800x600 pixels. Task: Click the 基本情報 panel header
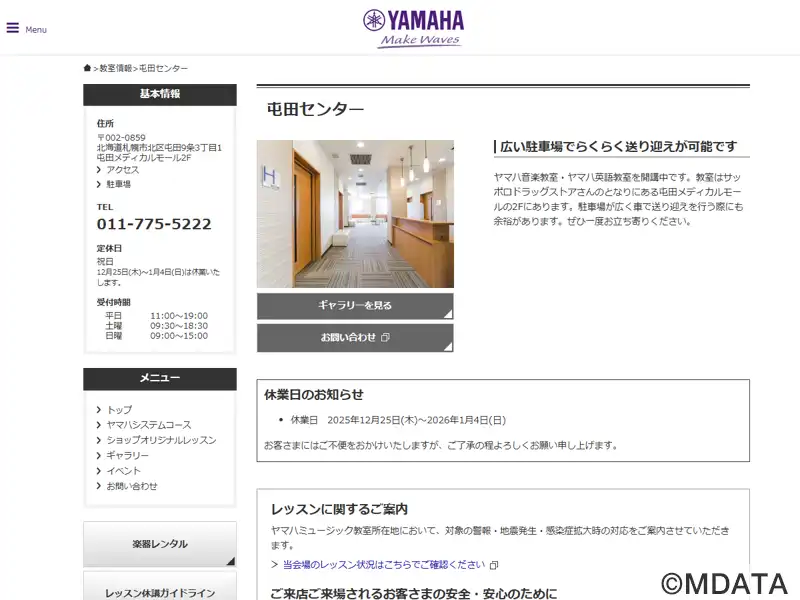[160, 94]
